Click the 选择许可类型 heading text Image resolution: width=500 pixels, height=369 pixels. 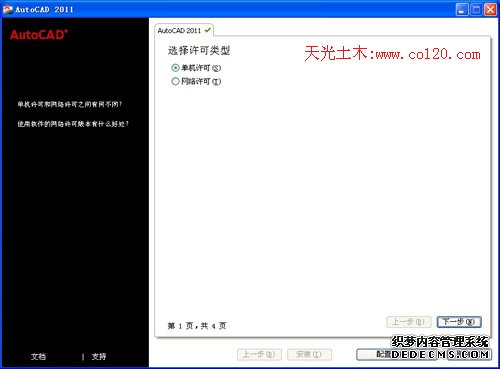click(x=199, y=51)
